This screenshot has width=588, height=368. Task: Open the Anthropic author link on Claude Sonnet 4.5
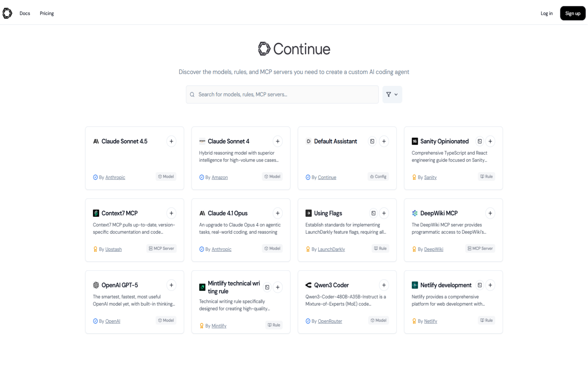point(115,177)
